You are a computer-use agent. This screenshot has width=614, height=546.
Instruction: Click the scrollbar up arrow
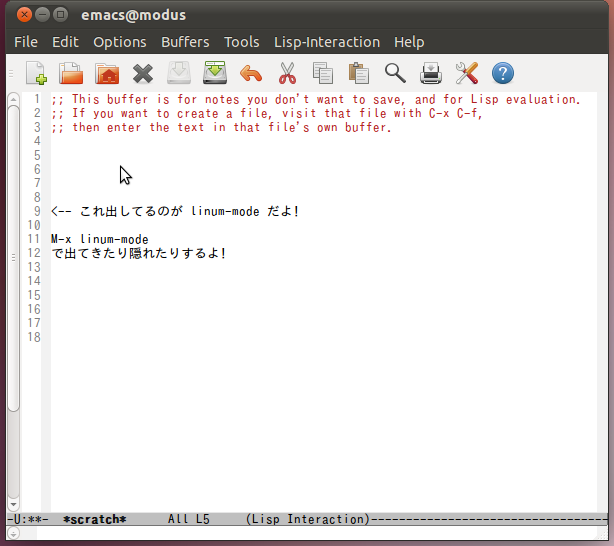click(x=13, y=99)
